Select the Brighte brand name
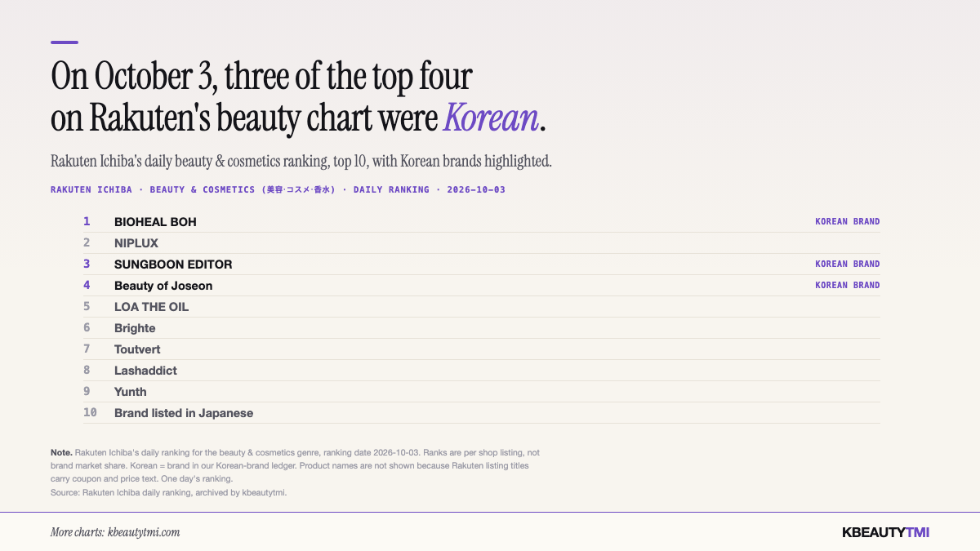This screenshot has width=980, height=551. (x=135, y=328)
